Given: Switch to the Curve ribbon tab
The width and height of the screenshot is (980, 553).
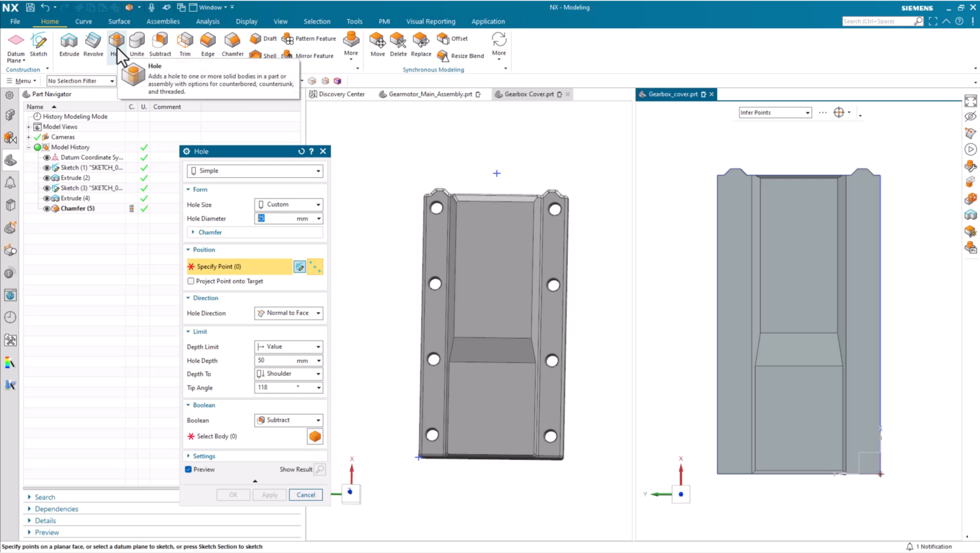Looking at the screenshot, I should click(84, 21).
